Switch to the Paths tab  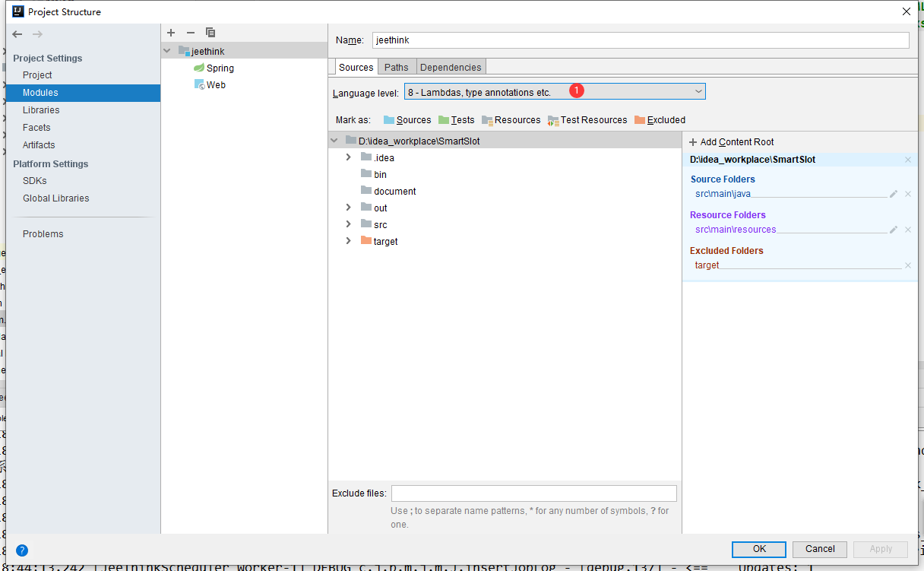(x=396, y=67)
